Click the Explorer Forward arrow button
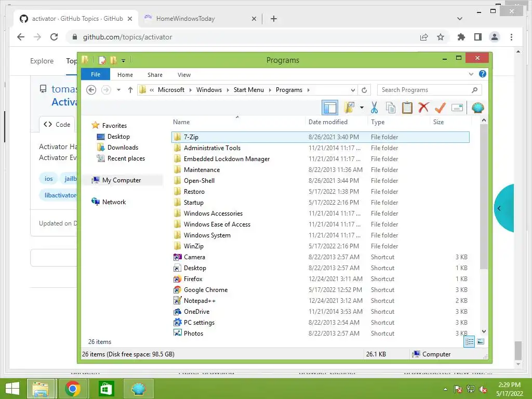 click(x=106, y=90)
